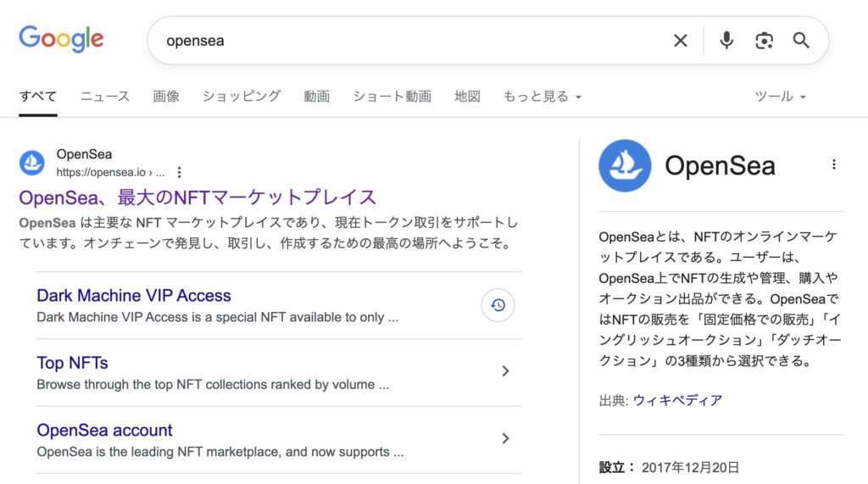Select the ショート動画 tab

click(392, 97)
